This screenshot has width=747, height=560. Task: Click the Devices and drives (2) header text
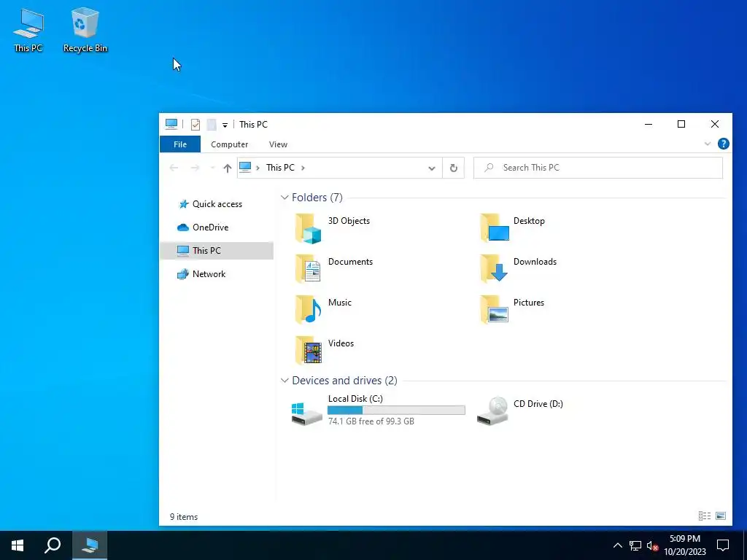pos(344,381)
